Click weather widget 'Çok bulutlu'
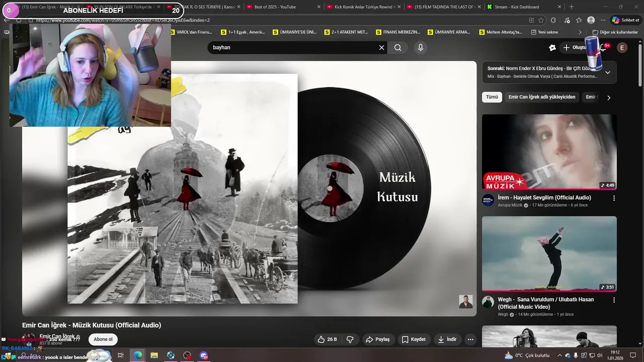Viewport: 644px width, 362px height. point(527,355)
